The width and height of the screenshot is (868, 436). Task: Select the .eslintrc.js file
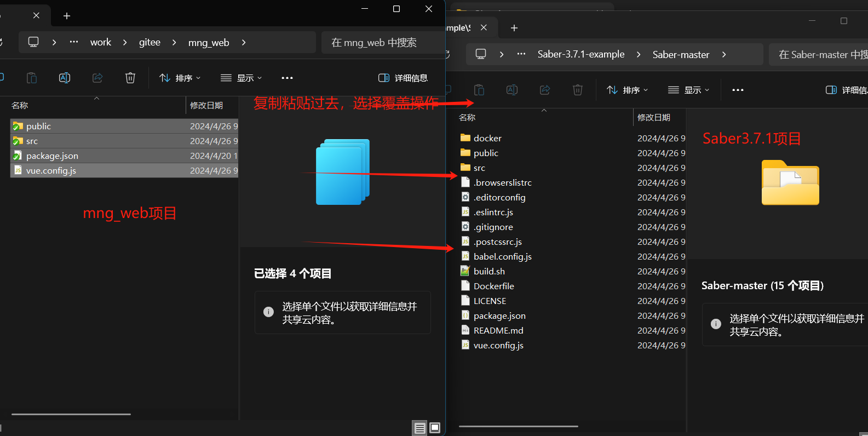(x=572, y=212)
